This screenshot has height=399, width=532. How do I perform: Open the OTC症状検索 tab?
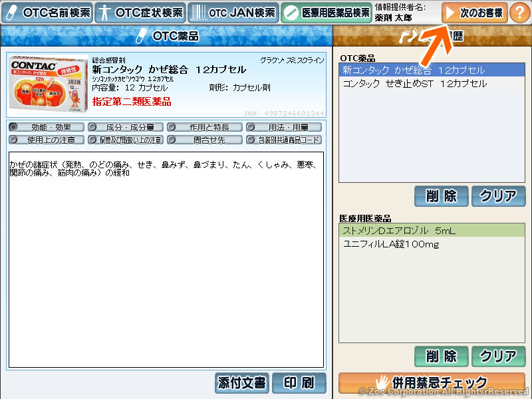140,13
